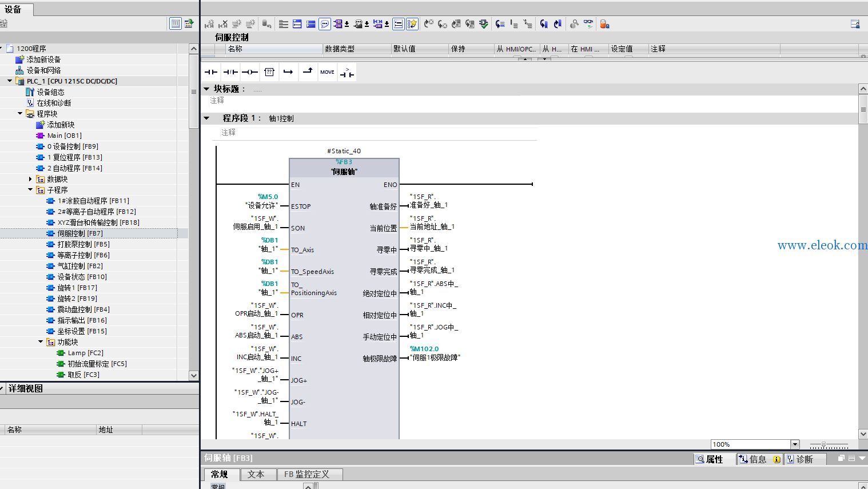Select 震动盘控制 [FB4] block
The height and width of the screenshot is (489, 868).
tap(83, 309)
